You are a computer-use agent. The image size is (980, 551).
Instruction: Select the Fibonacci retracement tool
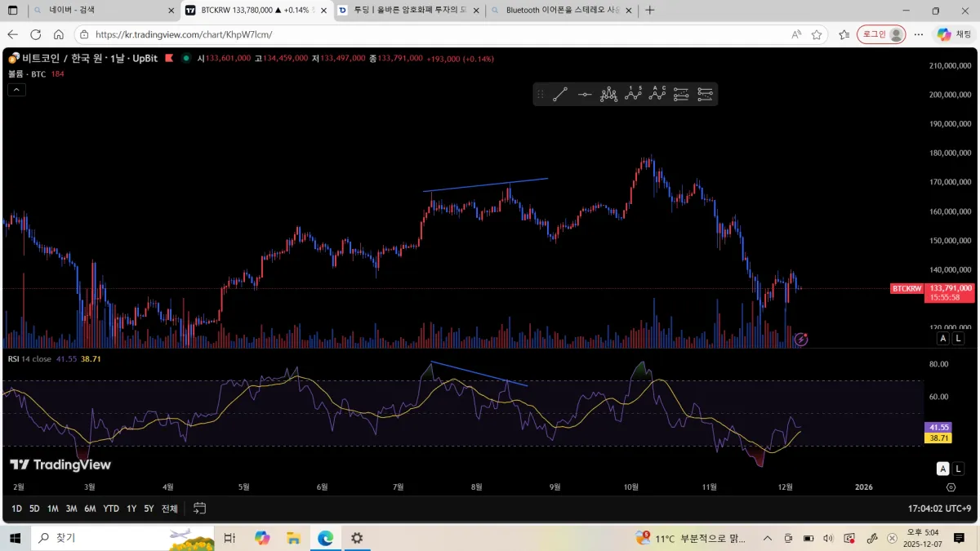[x=682, y=95]
